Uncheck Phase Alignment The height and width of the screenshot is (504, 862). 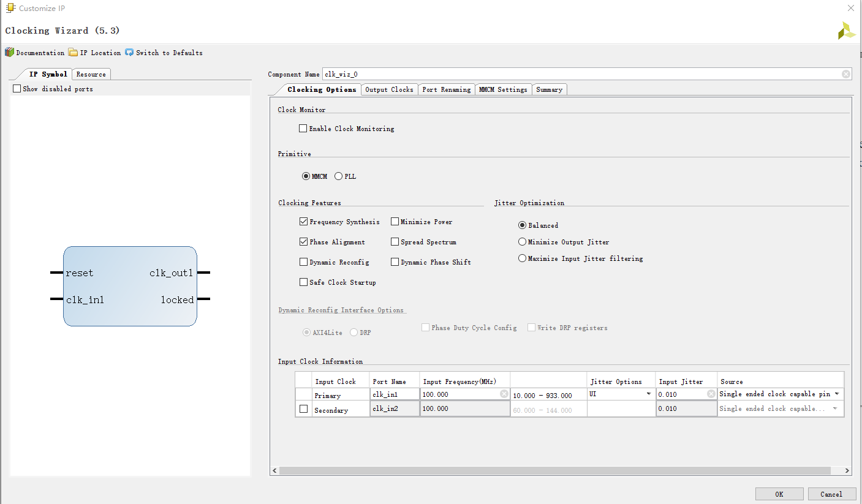point(303,242)
